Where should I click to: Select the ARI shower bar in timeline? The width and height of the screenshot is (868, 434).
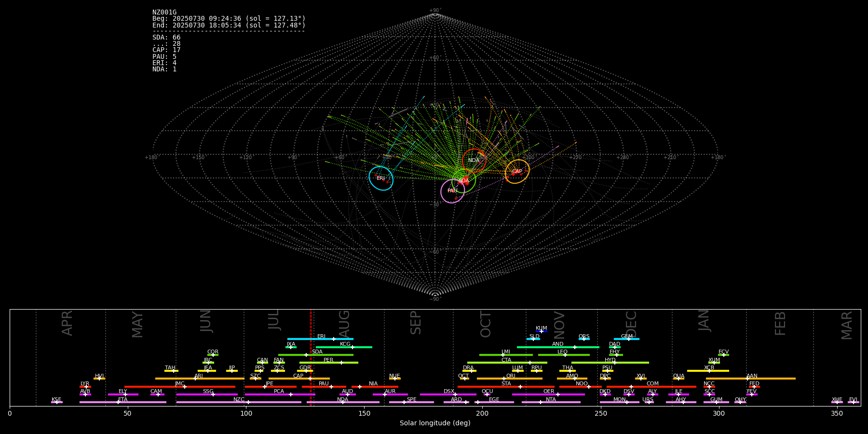point(200,379)
